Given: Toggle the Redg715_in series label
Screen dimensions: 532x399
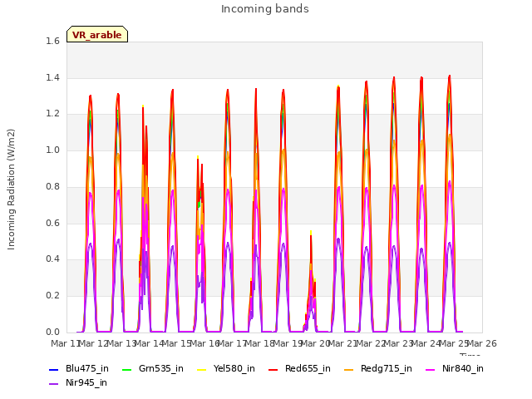Looking at the screenshot, I should 387,368.
